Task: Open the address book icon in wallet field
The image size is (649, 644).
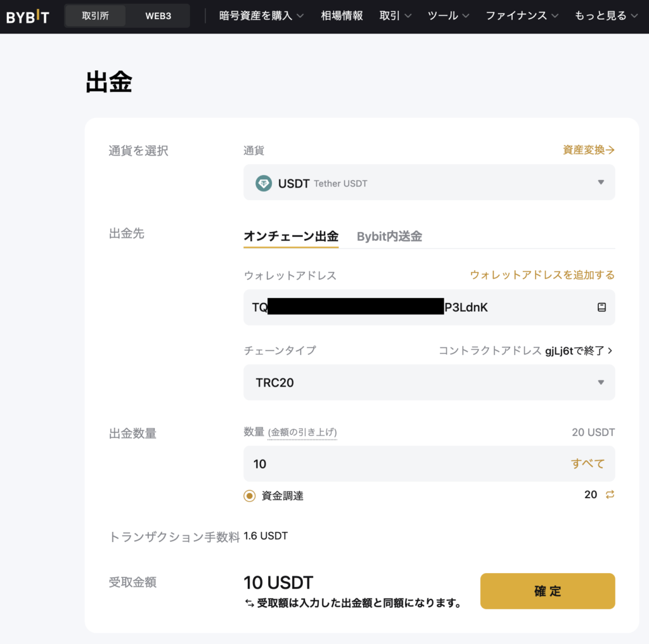Action: pyautogui.click(x=601, y=307)
